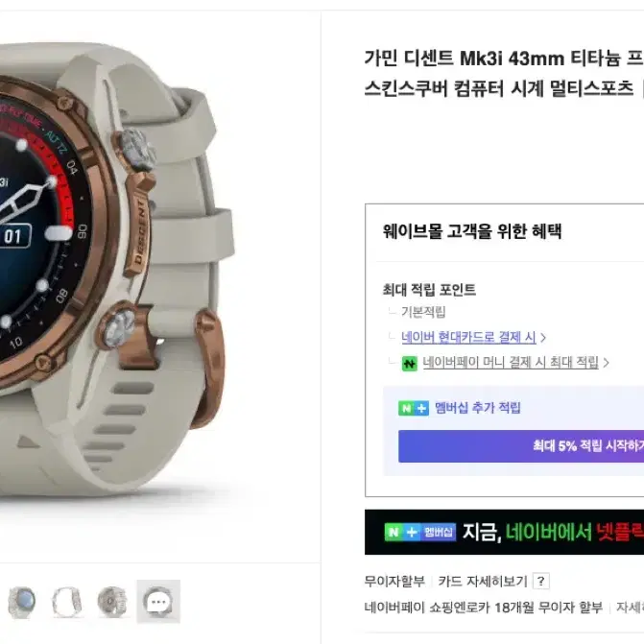The image size is (644, 644).
Task: Click the main Garmin Descent watch image
Action: pos(117,271)
